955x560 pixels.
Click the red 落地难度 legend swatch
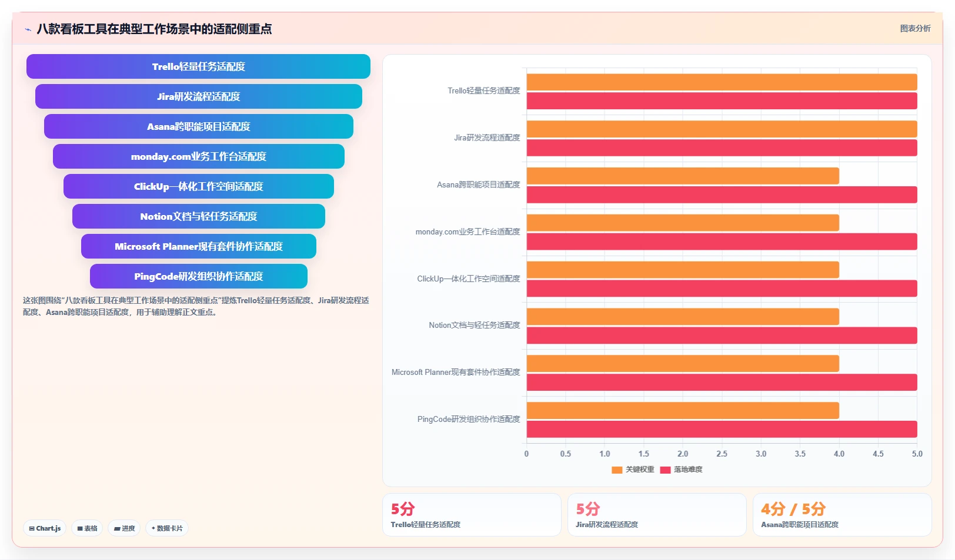click(x=666, y=470)
